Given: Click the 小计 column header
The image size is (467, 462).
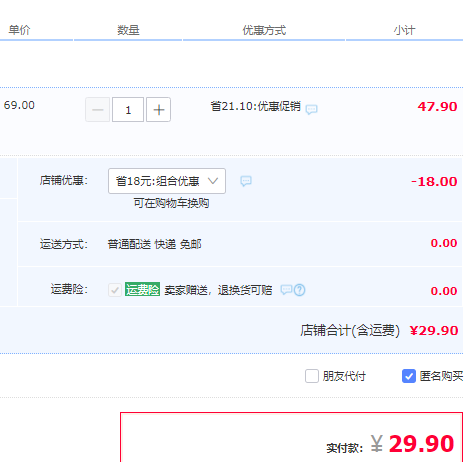Looking at the screenshot, I should (x=404, y=30).
